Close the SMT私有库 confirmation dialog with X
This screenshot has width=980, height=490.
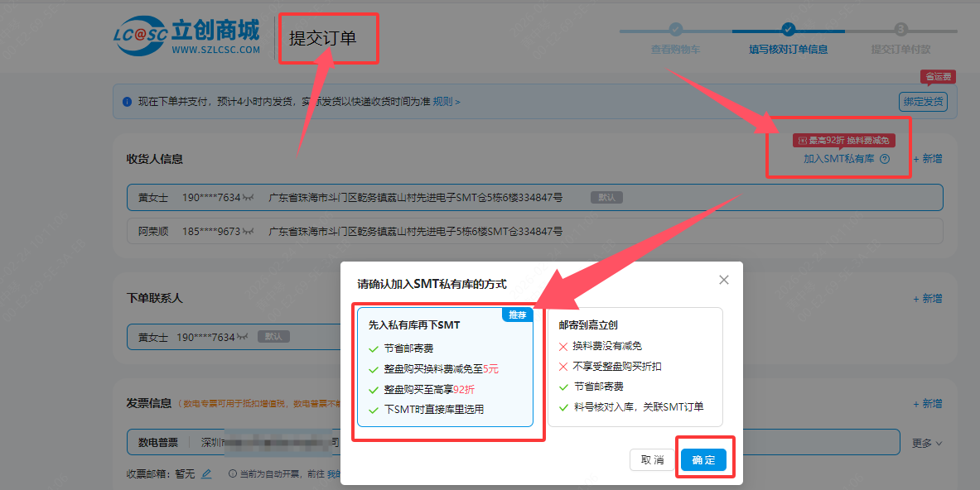tap(724, 281)
